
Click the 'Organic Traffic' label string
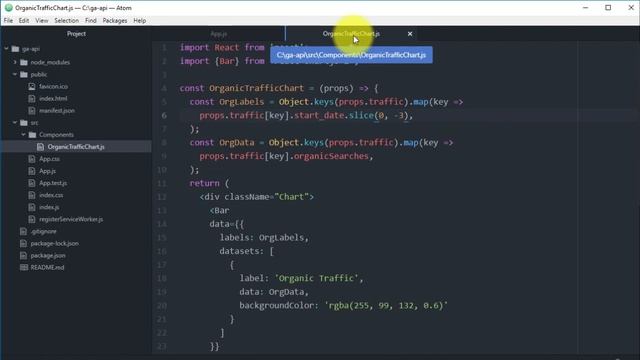[x=317, y=278]
